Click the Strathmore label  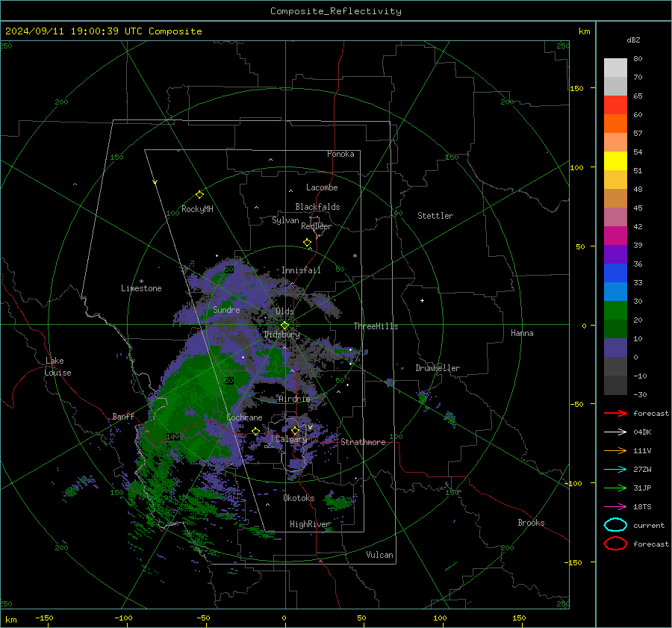pyautogui.click(x=363, y=442)
